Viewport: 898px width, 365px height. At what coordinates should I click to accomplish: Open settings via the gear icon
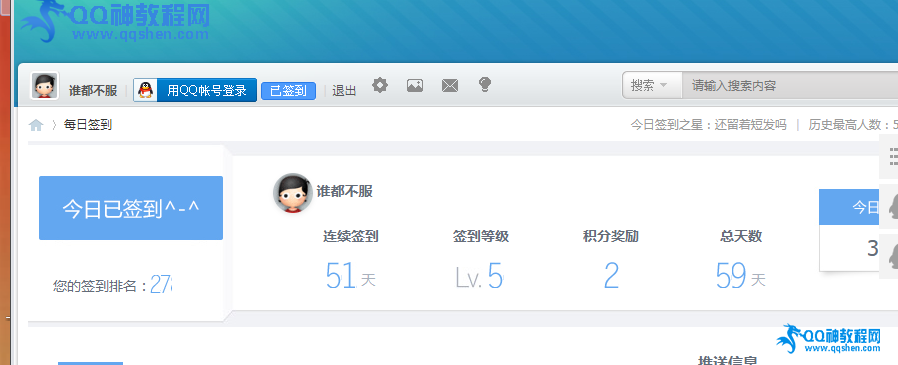[x=380, y=85]
